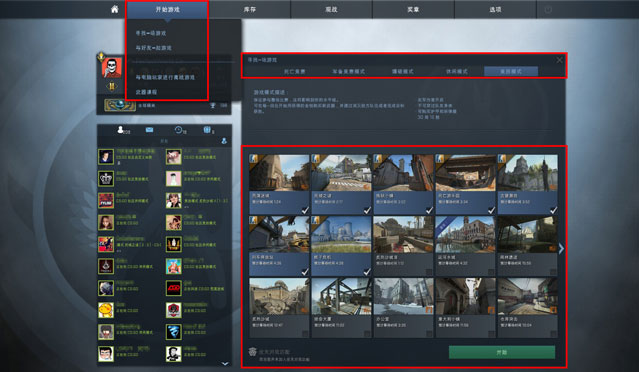Open the 库存 inventory tab

pyautogui.click(x=249, y=9)
